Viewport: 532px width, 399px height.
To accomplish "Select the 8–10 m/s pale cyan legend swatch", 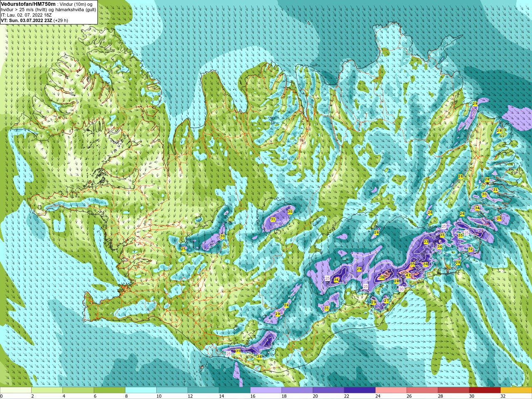I will point(141,390).
